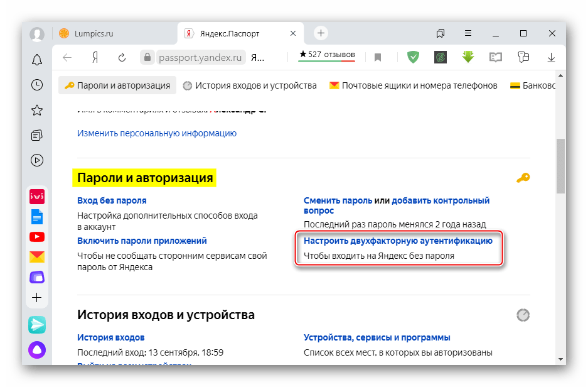Viewport: 588px width, 387px height.
Task: Launch ivi app from sidebar
Action: coord(37,196)
